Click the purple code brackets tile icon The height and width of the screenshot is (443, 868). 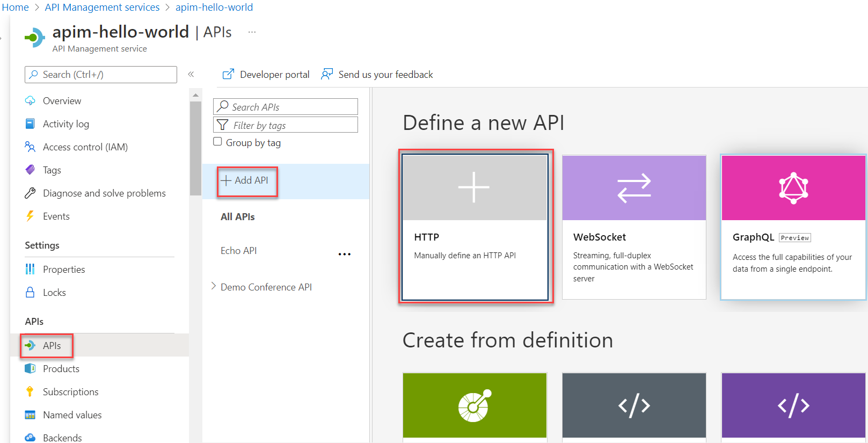point(793,405)
